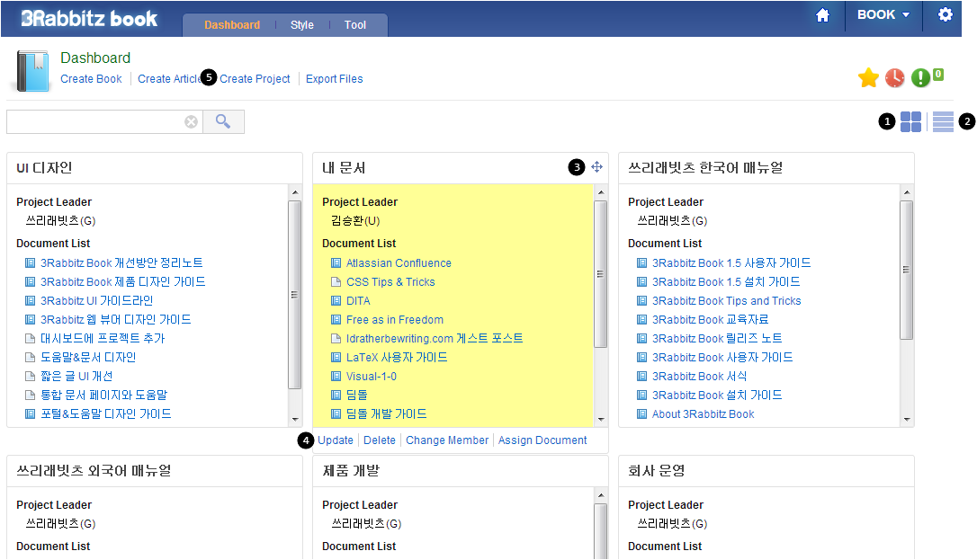Click the book icon beside Atlassian Confluence
Viewport: 977px width, 560px height.
pyautogui.click(x=336, y=263)
